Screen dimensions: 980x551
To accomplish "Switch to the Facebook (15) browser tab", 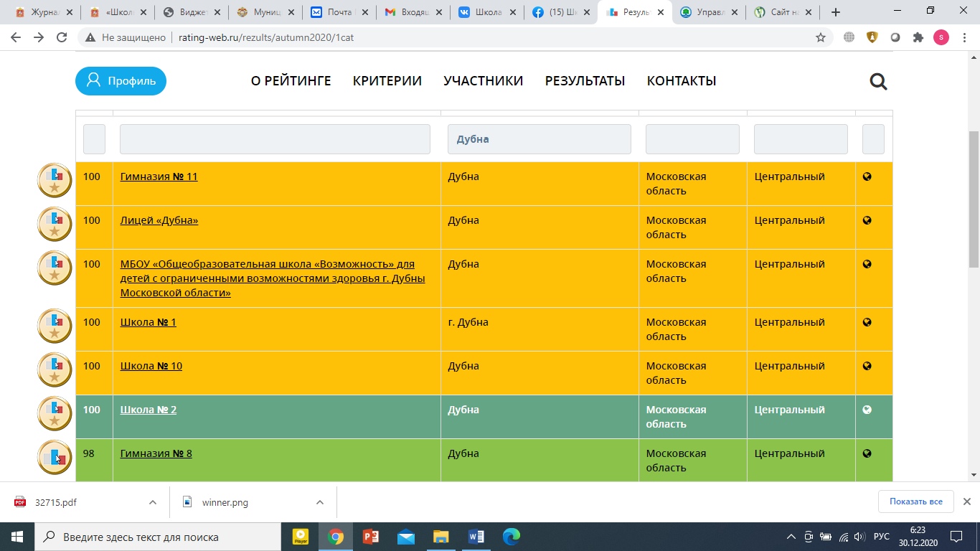I will coord(560,12).
